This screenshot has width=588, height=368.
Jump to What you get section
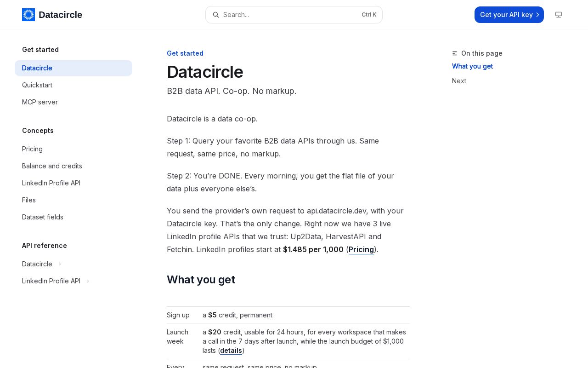click(x=472, y=66)
